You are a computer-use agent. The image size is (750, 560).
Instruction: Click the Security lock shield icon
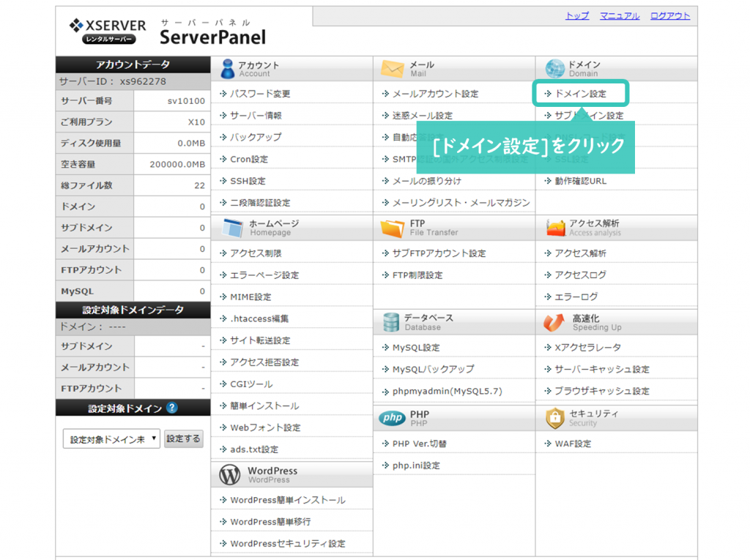555,419
